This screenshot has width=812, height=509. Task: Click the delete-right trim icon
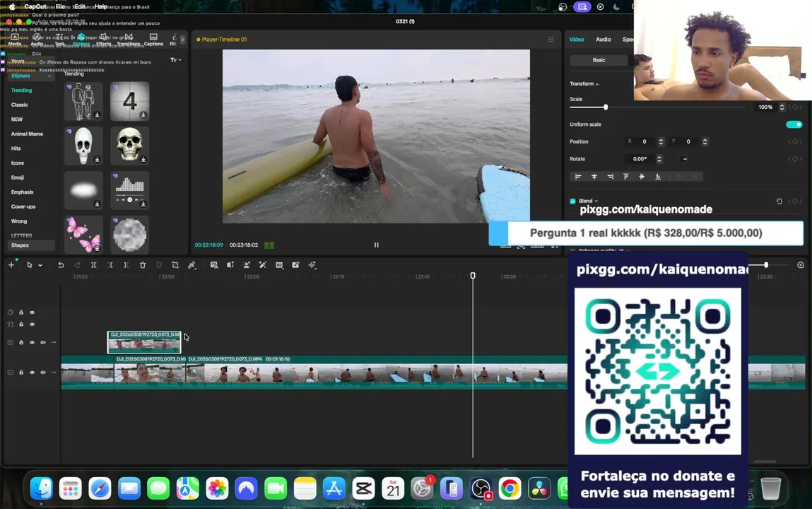[126, 265]
